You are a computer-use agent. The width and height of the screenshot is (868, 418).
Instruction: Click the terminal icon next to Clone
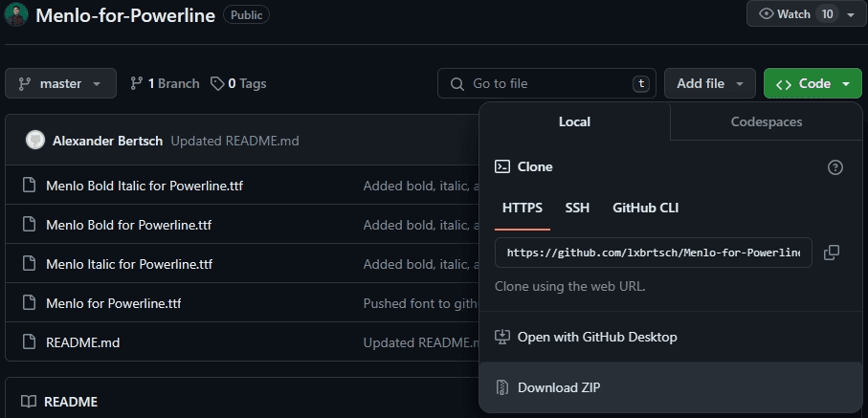[x=502, y=166]
